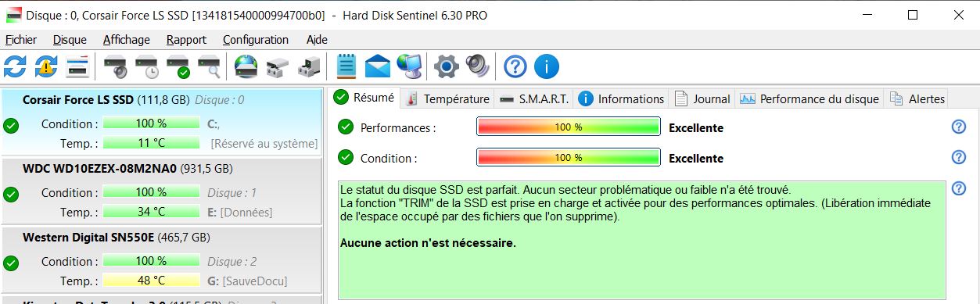Viewport: 980px width, 304px height.
Task: Click the disk with green checkmark icon
Action: pos(178,66)
